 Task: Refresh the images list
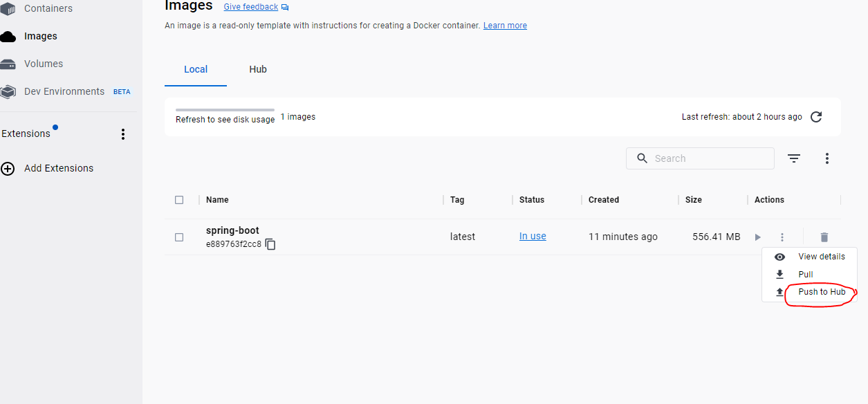816,117
